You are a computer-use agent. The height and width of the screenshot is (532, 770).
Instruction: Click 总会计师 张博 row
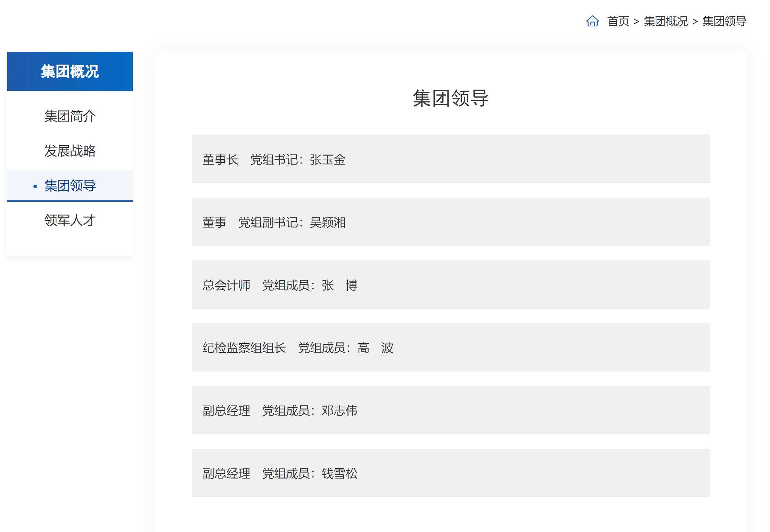[x=450, y=285]
